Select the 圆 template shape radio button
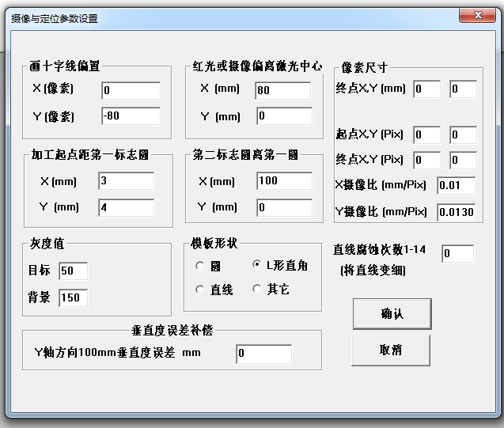Viewport: 504px width, 428px height. point(199,265)
